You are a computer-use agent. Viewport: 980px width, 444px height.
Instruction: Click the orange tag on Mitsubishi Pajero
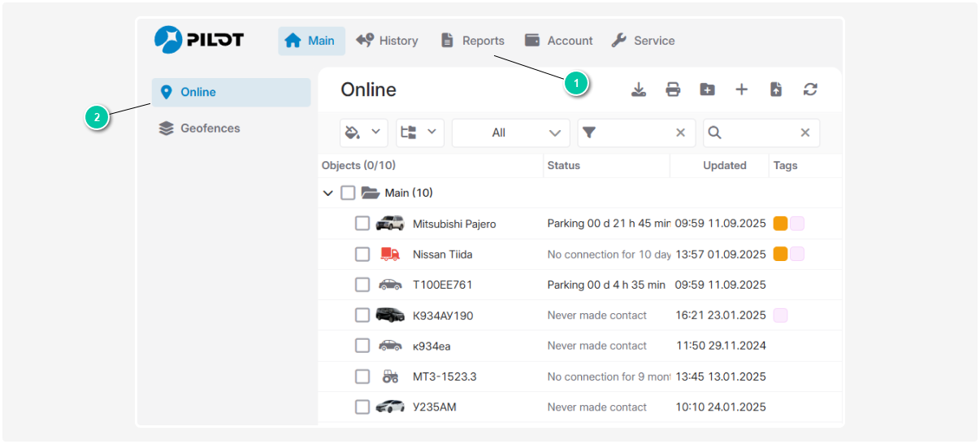pyautogui.click(x=780, y=224)
